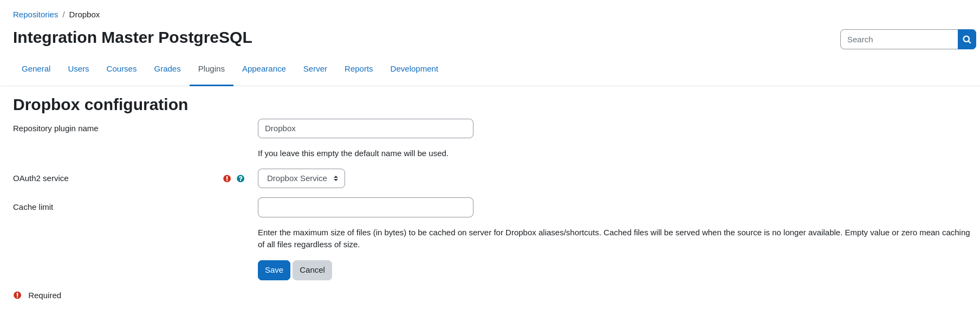Cancel the Dropbox configuration form
Screen dimensions: 980x315
[312, 270]
